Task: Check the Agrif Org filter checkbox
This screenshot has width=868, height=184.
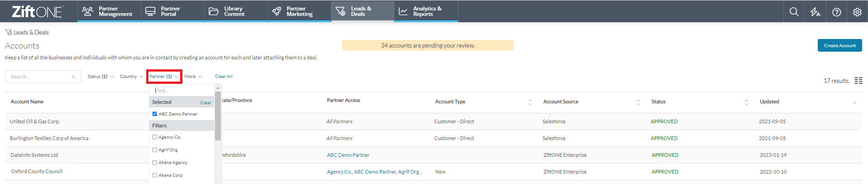Action: (x=155, y=150)
